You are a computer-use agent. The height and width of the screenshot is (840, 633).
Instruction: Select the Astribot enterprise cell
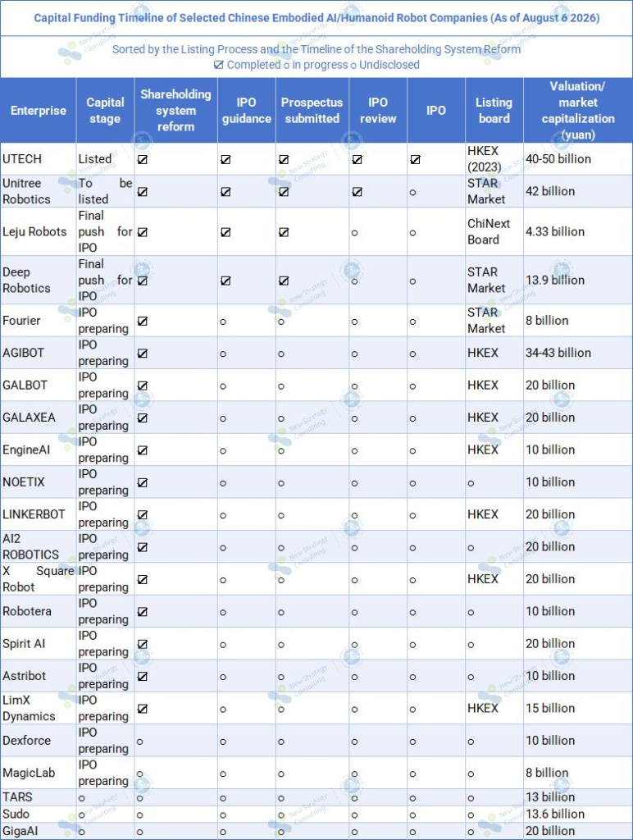[x=38, y=676]
